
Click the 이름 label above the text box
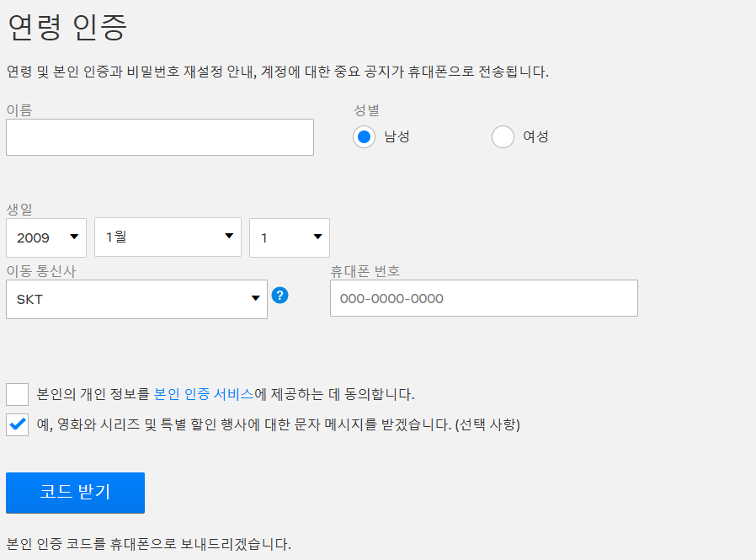pos(19,110)
